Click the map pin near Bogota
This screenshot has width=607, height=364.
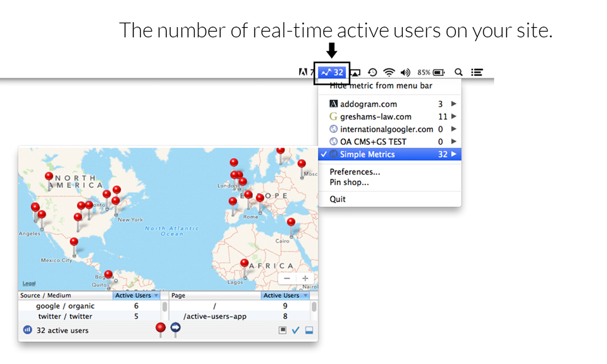(x=109, y=275)
